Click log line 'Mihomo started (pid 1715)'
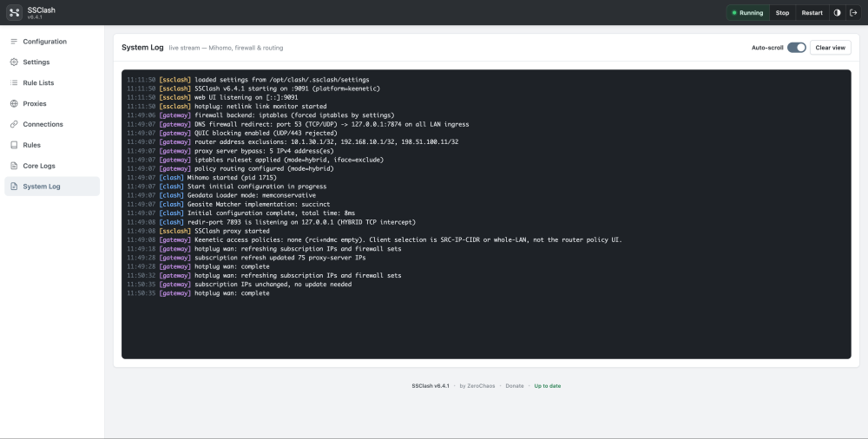The height and width of the screenshot is (439, 868). pyautogui.click(x=201, y=178)
